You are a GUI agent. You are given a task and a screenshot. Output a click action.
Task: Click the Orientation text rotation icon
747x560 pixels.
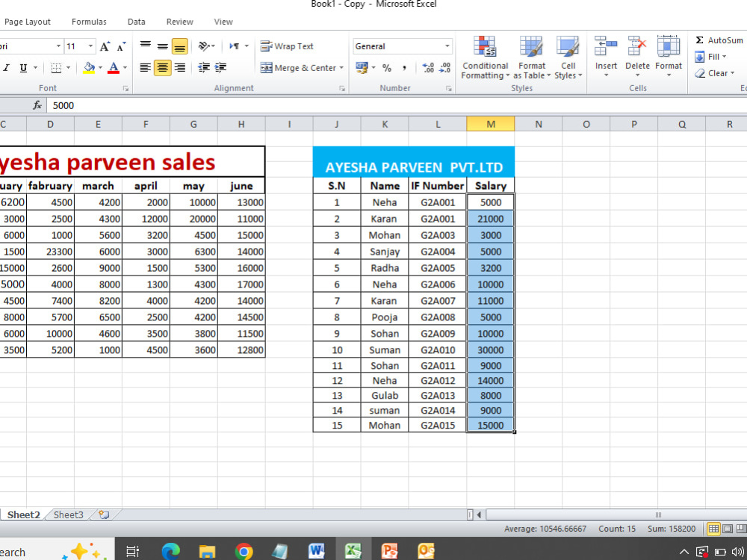click(x=204, y=46)
